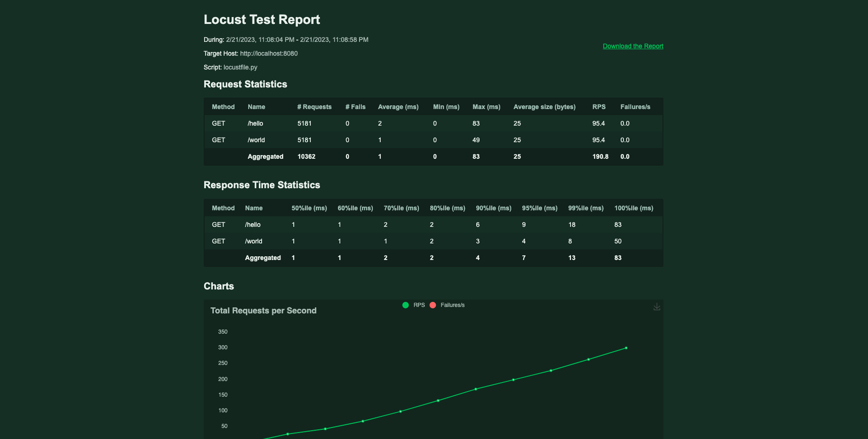Click '95%ile (ms)' column header
868x439 pixels.
[539, 208]
